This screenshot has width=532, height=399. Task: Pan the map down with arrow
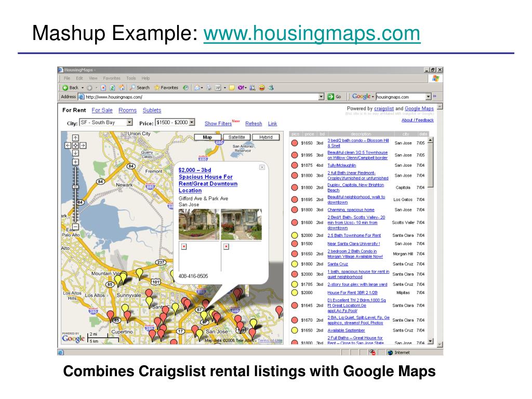coord(75,153)
